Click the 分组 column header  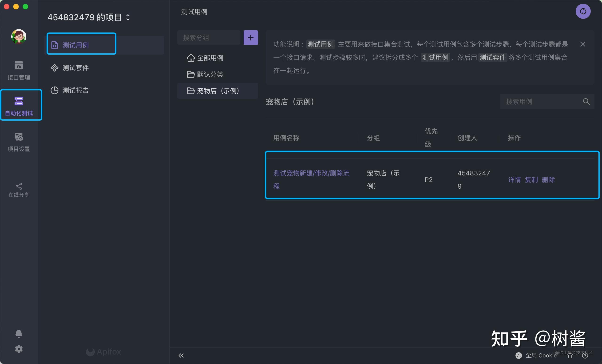click(x=373, y=138)
